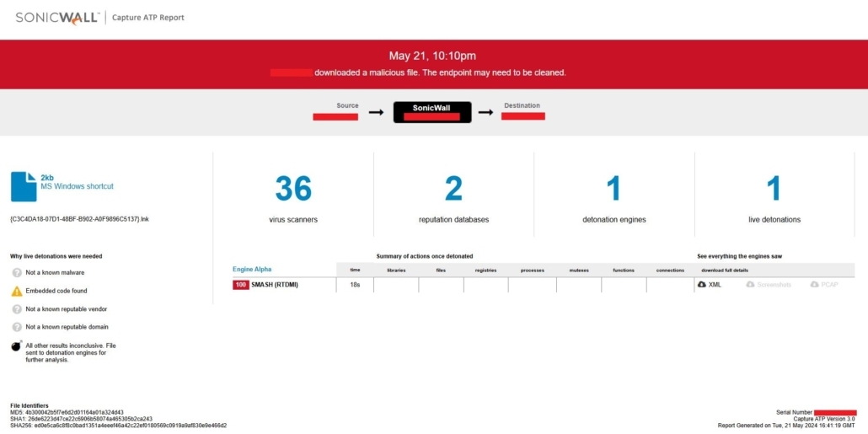Click the black SonicWall device box
This screenshot has width=868, height=434.
coord(432,112)
